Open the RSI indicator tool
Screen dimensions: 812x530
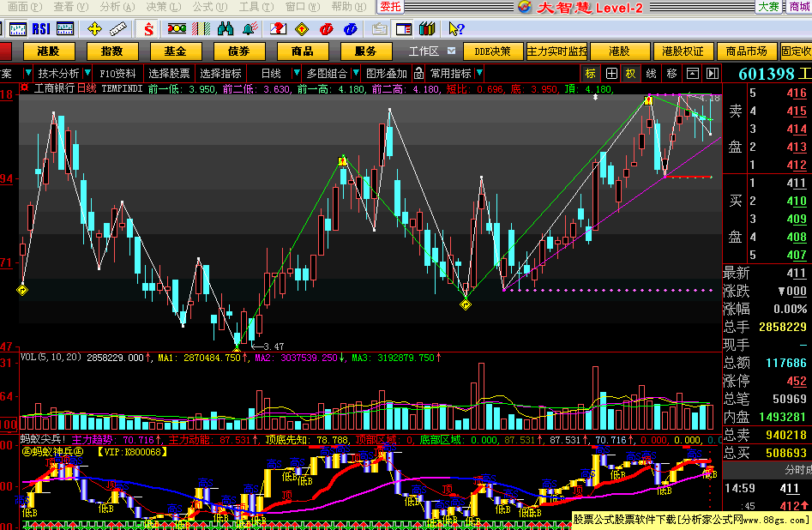coord(41,29)
